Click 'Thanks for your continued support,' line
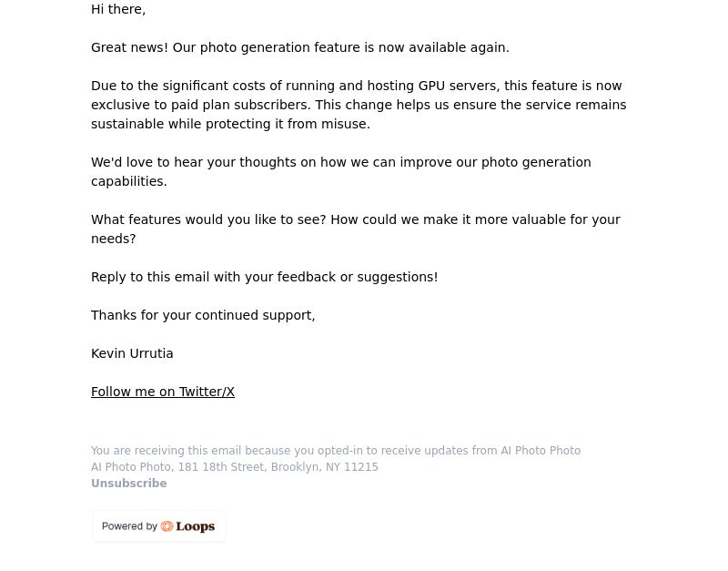Screen dimensions: 728x571 pyautogui.click(x=203, y=315)
